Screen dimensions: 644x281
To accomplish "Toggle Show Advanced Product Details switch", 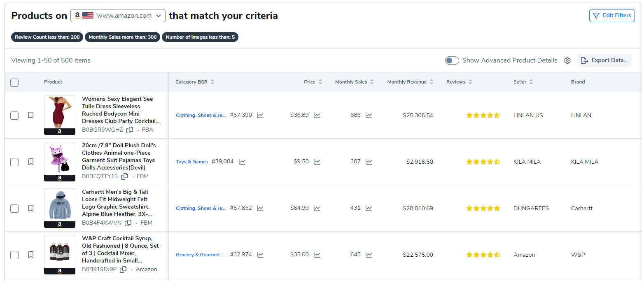I will pyautogui.click(x=452, y=60).
